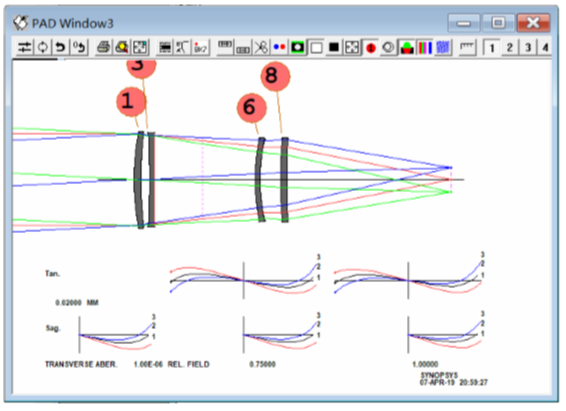
Task: Switch to PAD display number 2
Action: click(509, 47)
